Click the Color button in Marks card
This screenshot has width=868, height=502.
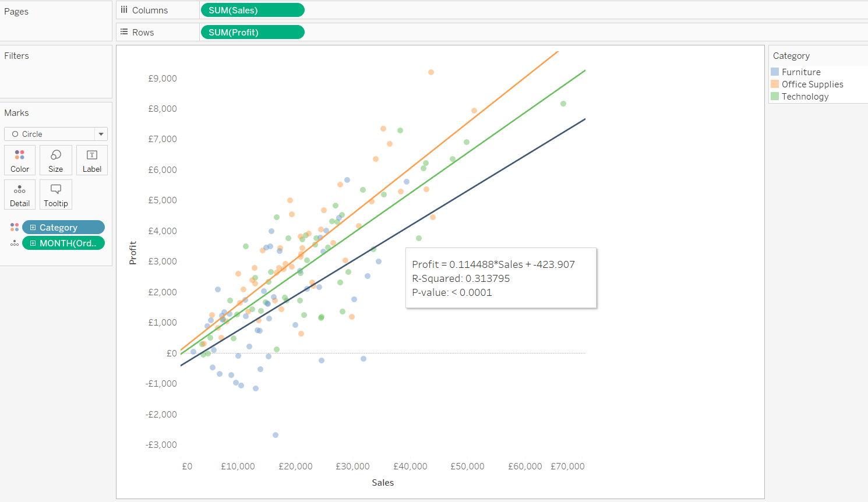point(20,160)
